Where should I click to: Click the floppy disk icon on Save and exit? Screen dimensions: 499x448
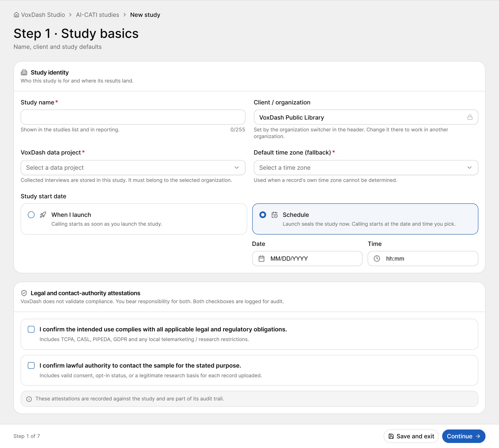pos(391,436)
